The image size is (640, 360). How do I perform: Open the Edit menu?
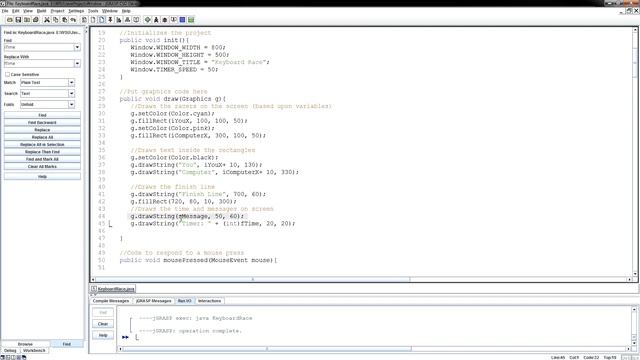point(16,11)
